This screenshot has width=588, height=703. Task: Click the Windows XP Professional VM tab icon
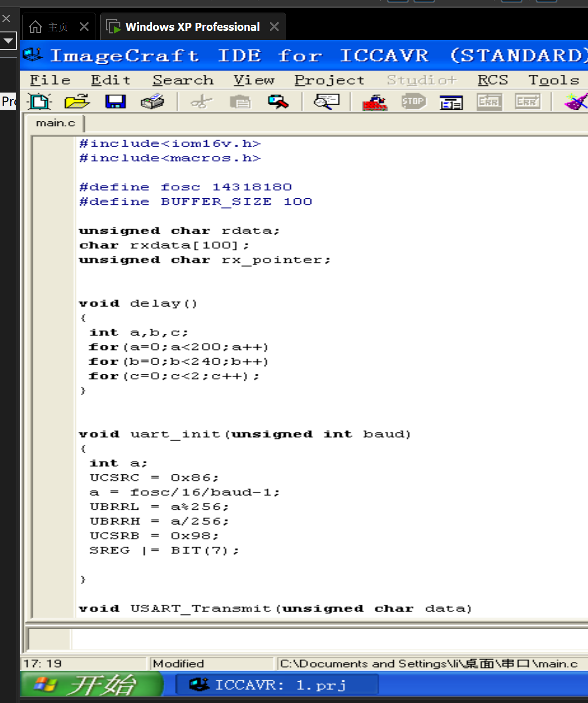pyautogui.click(x=113, y=27)
